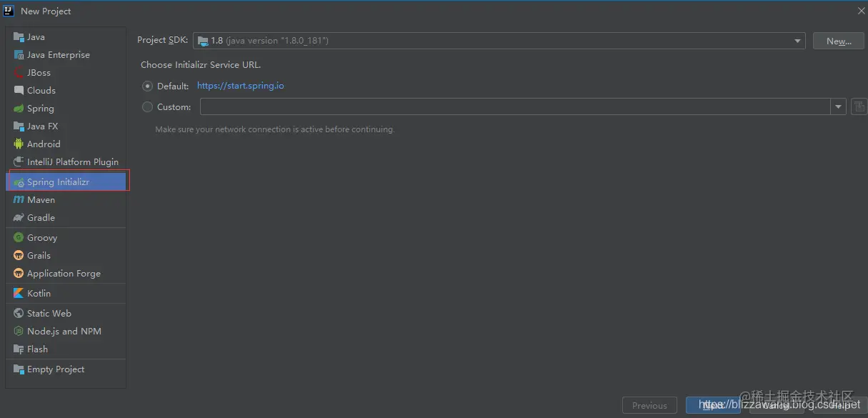This screenshot has height=418, width=868.
Task: Expand the Custom URL history dropdown arrow
Action: (x=838, y=107)
